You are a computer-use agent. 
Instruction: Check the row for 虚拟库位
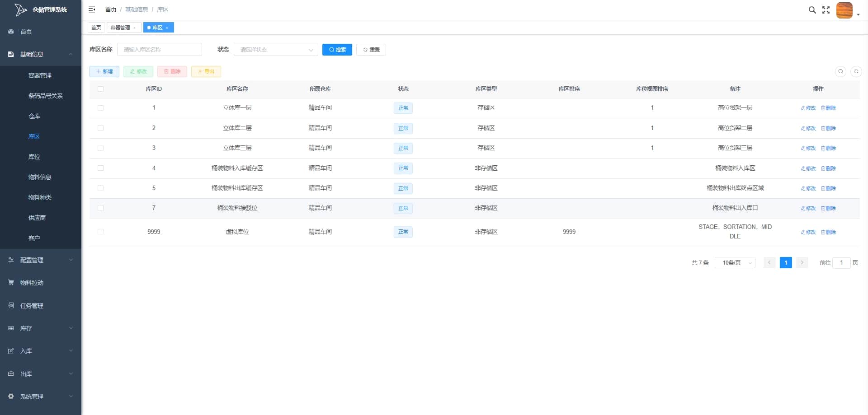click(x=100, y=232)
